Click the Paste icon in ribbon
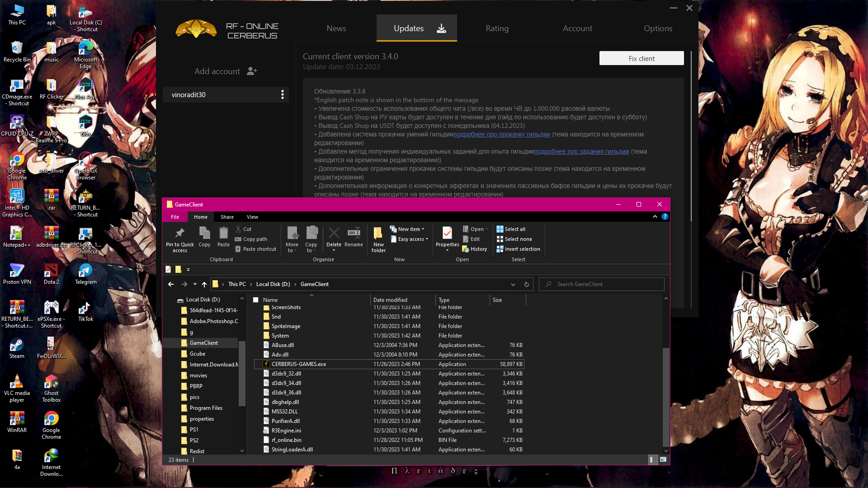This screenshot has height=488, width=868. point(223,233)
